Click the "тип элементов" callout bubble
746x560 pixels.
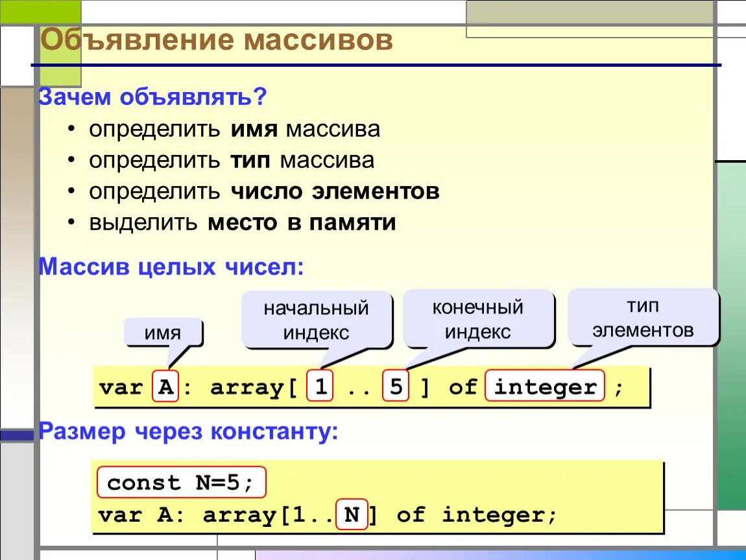[643, 317]
